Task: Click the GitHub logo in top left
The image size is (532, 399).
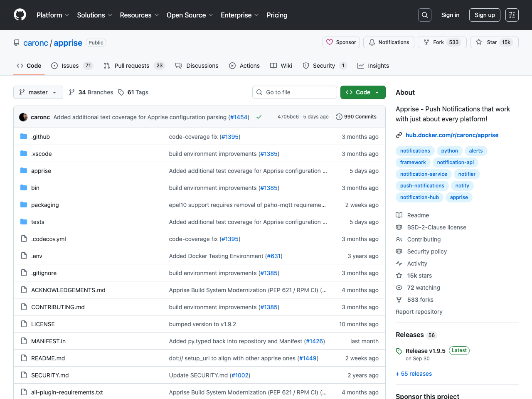Action: [20, 15]
